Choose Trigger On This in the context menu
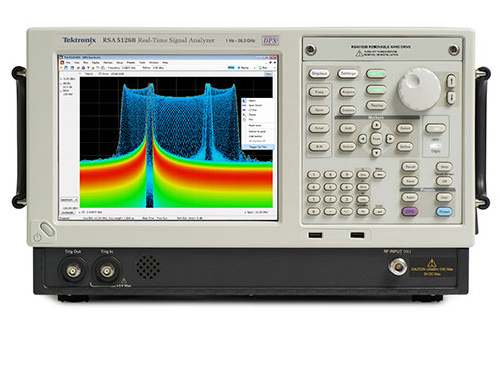 click(257, 147)
